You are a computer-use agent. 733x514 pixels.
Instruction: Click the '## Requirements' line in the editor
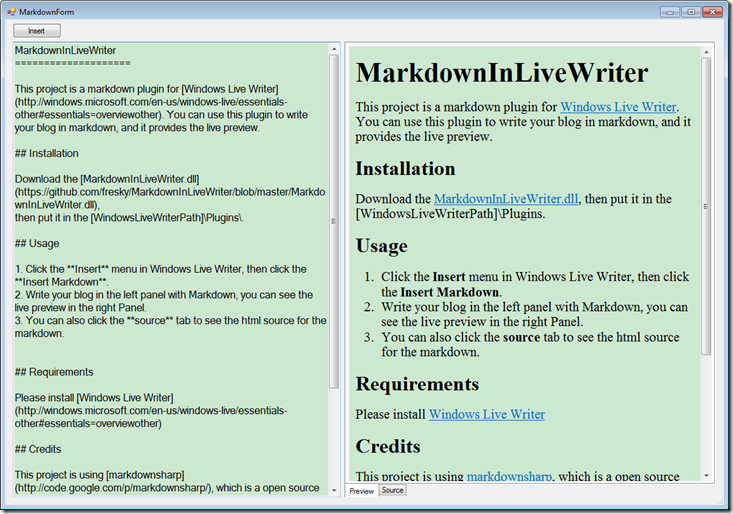[x=54, y=372]
